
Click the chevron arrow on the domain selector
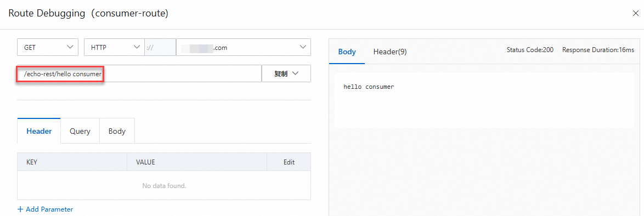point(303,47)
